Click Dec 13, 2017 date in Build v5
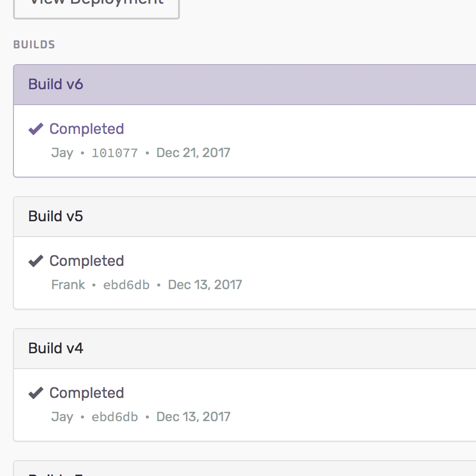476x476 pixels. [205, 285]
